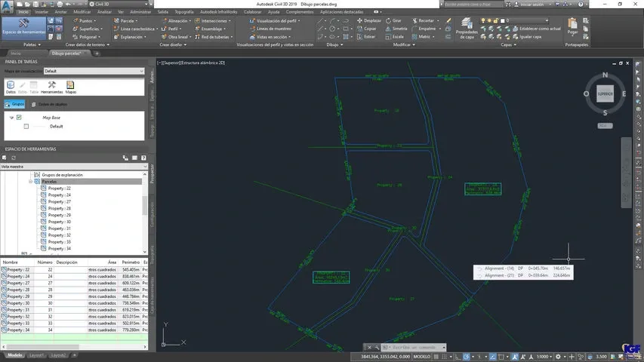Click Vistas en sección tool

tap(270, 37)
